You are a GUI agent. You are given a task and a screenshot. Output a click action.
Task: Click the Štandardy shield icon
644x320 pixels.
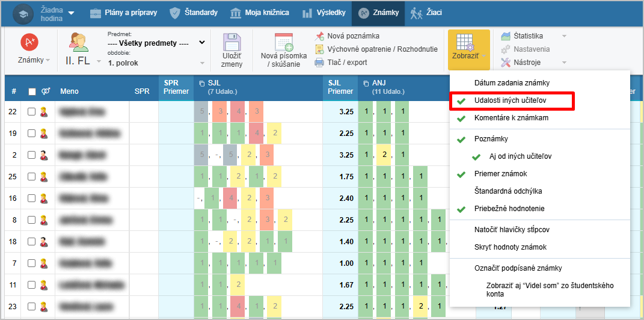click(x=175, y=13)
